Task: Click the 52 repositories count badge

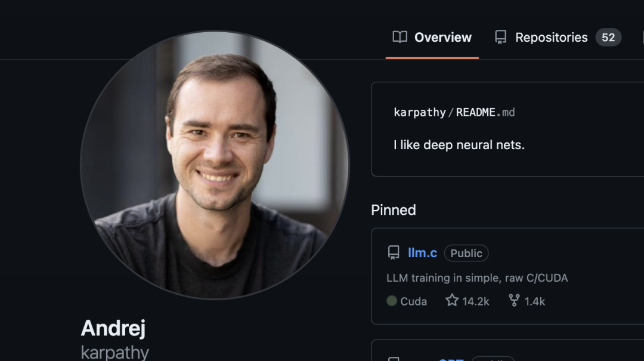Action: tap(608, 38)
